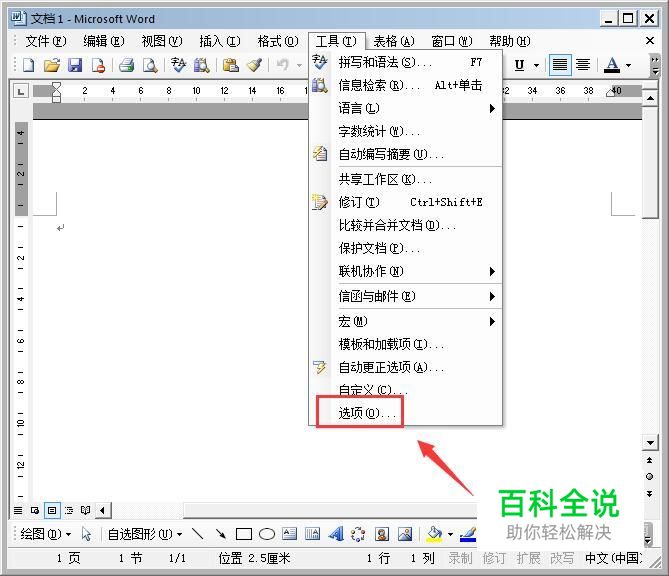Select Objects pointer tool
Viewport: 669px width, 576px height.
click(87, 534)
